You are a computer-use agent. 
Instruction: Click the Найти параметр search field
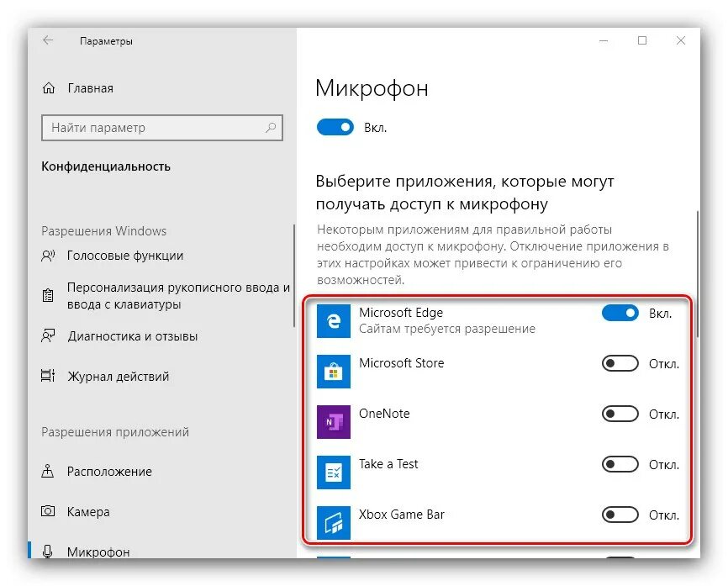coord(162,128)
